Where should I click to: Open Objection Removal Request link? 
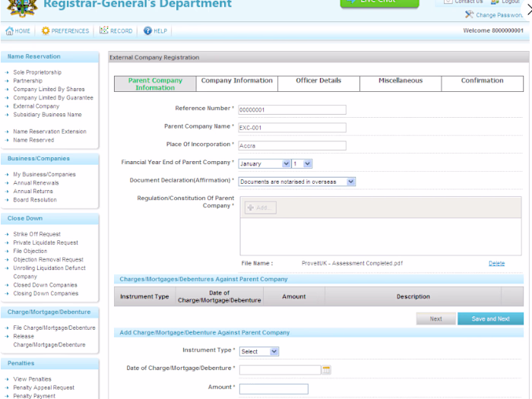[48, 260]
